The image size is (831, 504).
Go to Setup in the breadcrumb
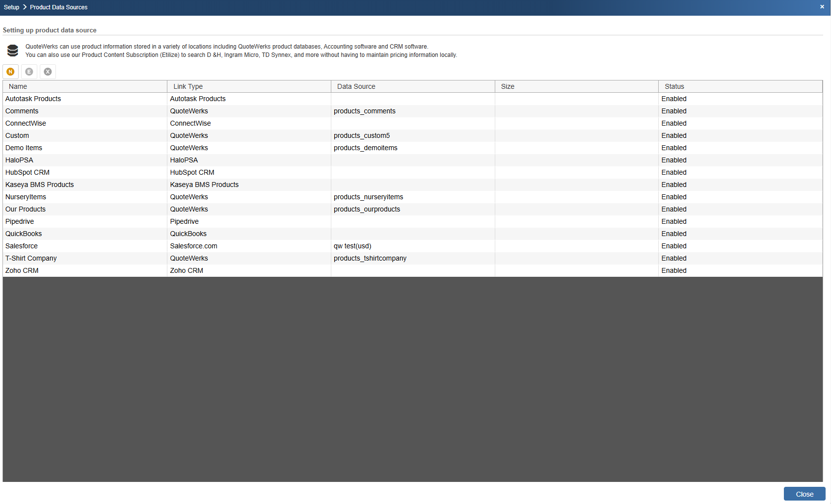click(12, 7)
